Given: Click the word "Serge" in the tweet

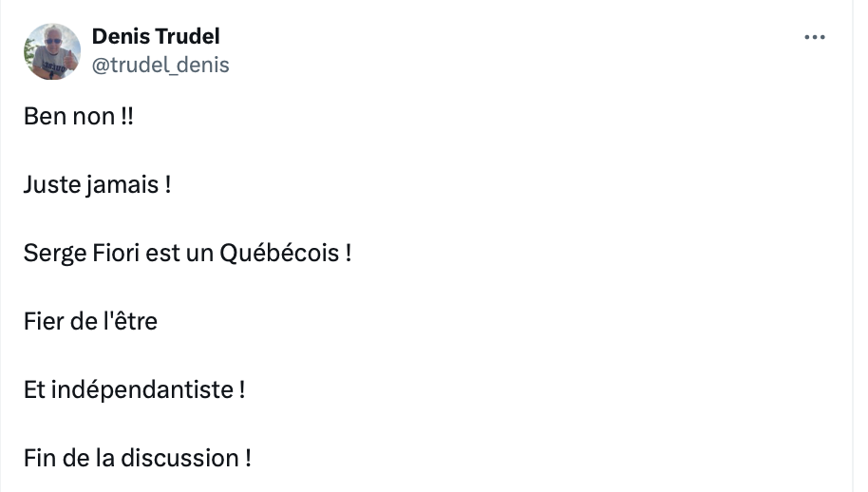Looking at the screenshot, I should click(55, 254).
